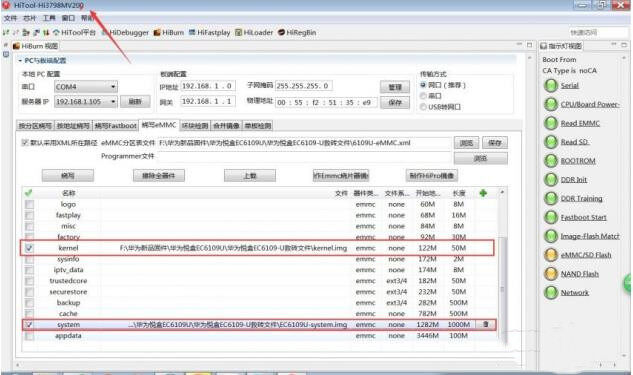
Task: Click the green plus add-partition icon
Action: [483, 193]
